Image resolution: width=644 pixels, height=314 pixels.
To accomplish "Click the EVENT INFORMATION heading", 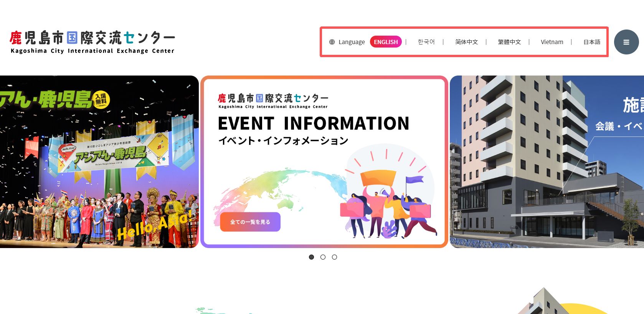I will (314, 123).
